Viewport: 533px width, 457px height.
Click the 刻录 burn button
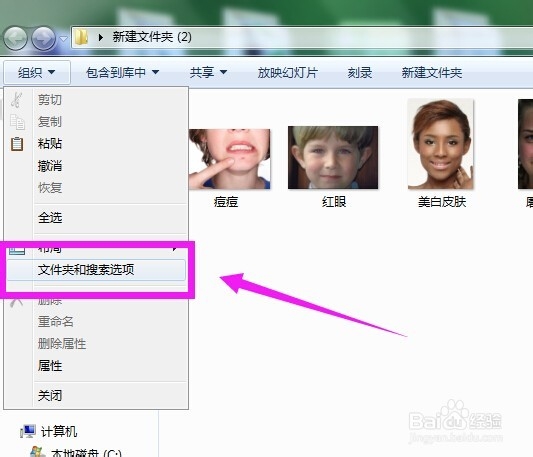point(360,72)
